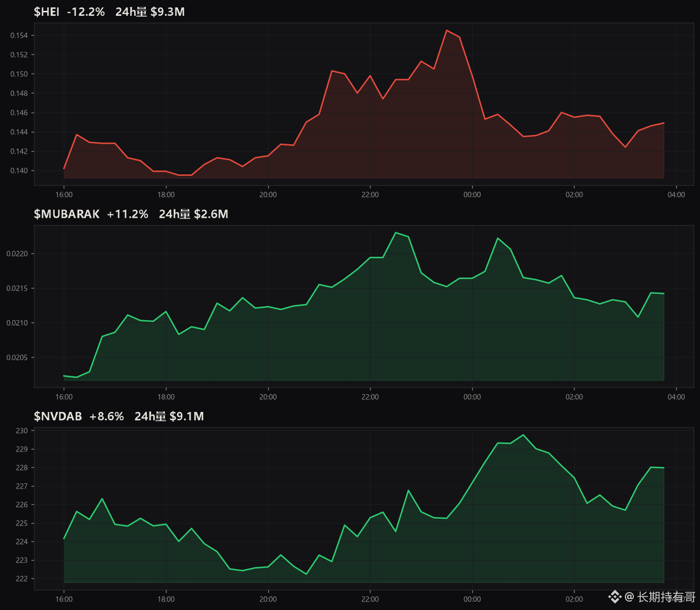
Task: Click the 00:00 time label under NVDAB chart
Action: (x=472, y=599)
